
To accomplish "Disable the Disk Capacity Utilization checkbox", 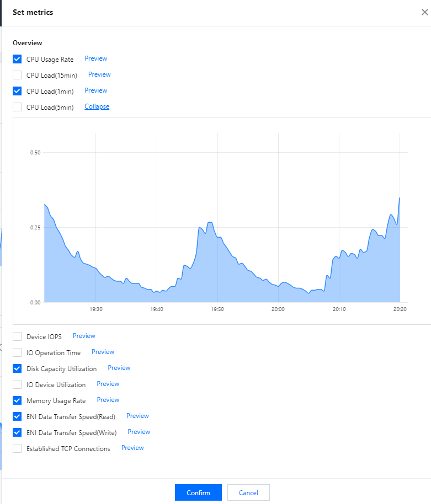I will (x=17, y=368).
